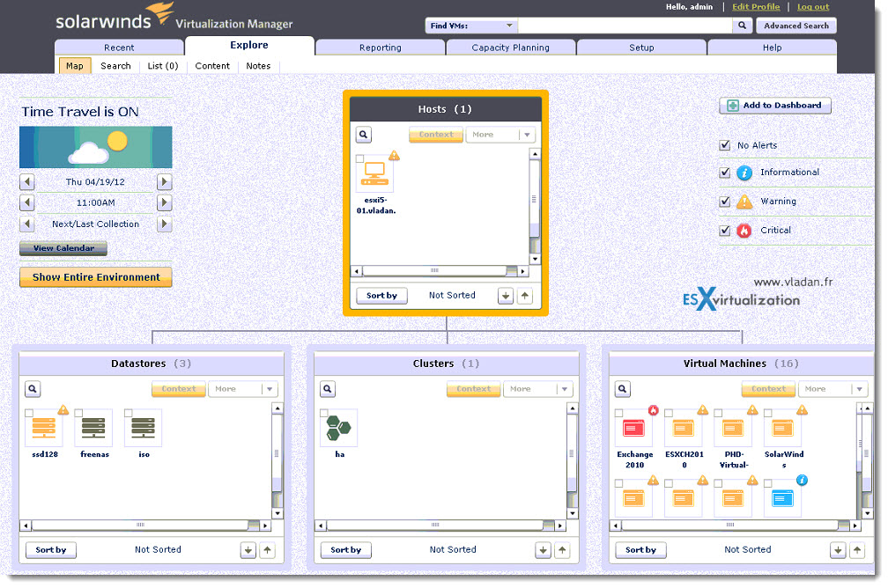Sort Clusters descending with down arrow
This screenshot has width=888, height=588.
click(x=543, y=549)
